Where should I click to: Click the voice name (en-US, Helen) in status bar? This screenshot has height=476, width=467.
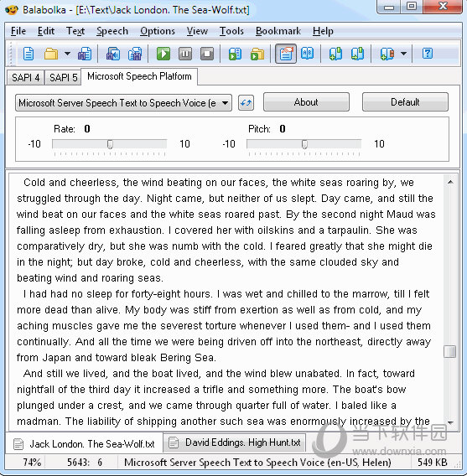pyautogui.click(x=257, y=463)
